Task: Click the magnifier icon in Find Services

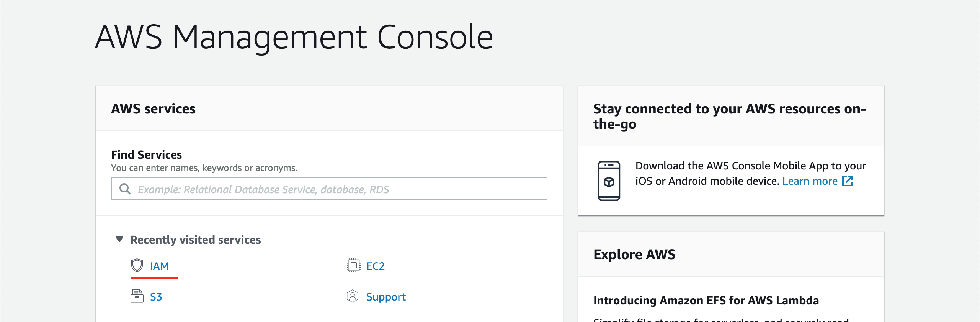Action: (x=125, y=189)
